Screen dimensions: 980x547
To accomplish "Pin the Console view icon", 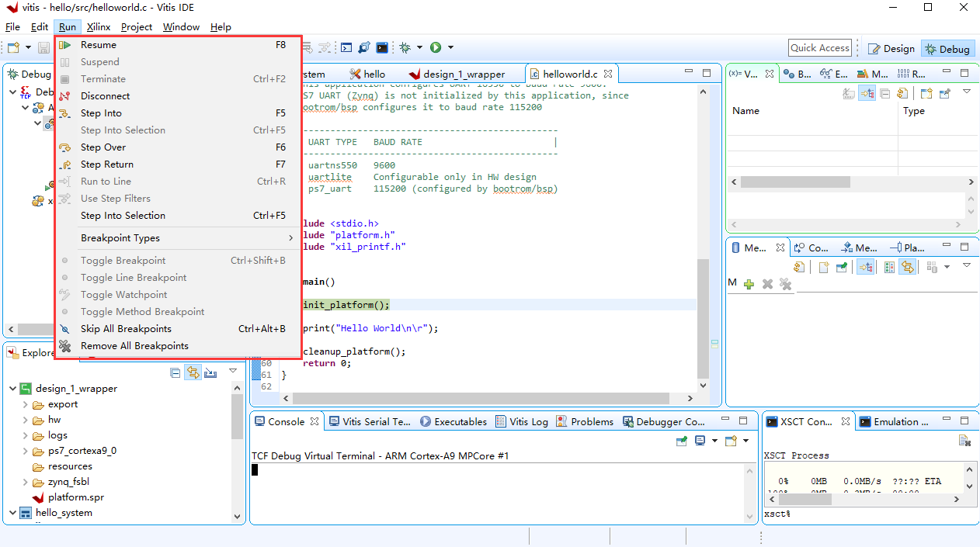I will pyautogui.click(x=681, y=441).
